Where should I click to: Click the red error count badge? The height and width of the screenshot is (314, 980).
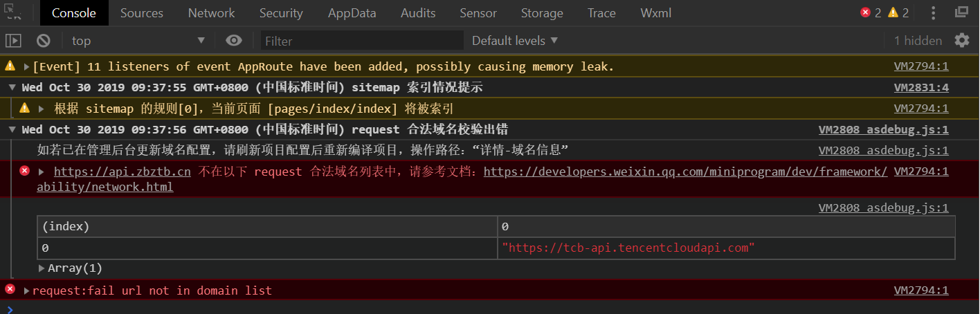[x=871, y=12]
